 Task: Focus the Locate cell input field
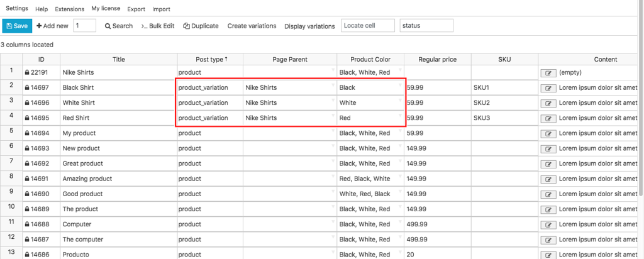[x=368, y=26]
